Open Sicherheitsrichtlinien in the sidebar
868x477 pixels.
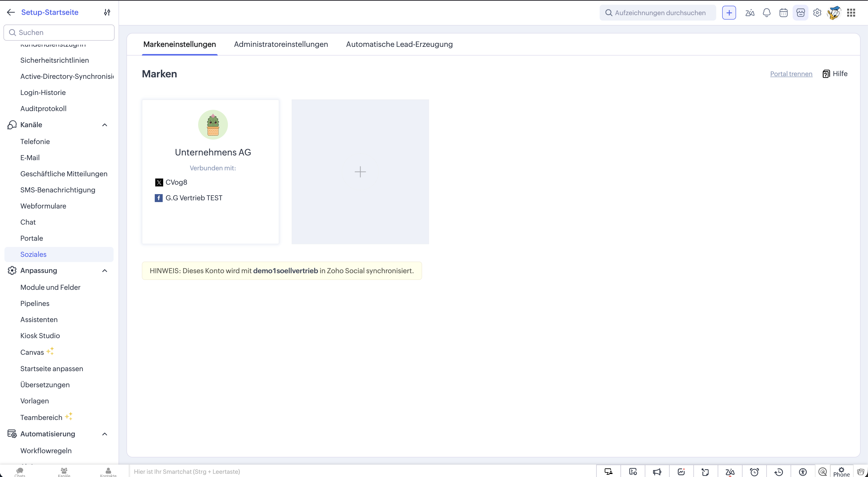(x=55, y=60)
